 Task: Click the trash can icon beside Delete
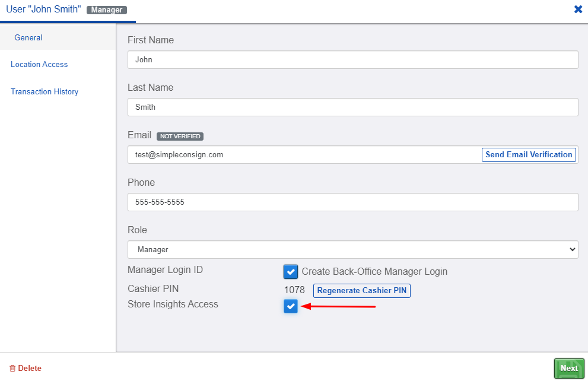(x=12, y=369)
